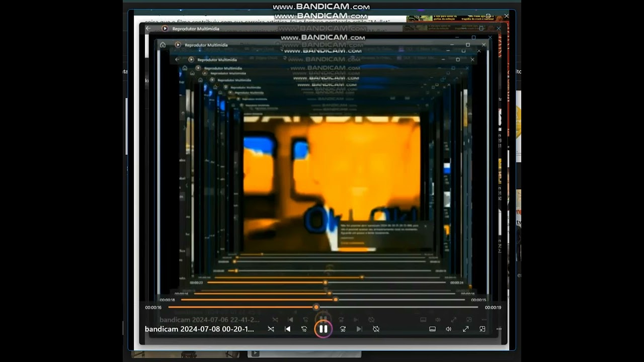The width and height of the screenshot is (644, 362).
Task: Click the home icon in the second nested player window
Action: (163, 45)
